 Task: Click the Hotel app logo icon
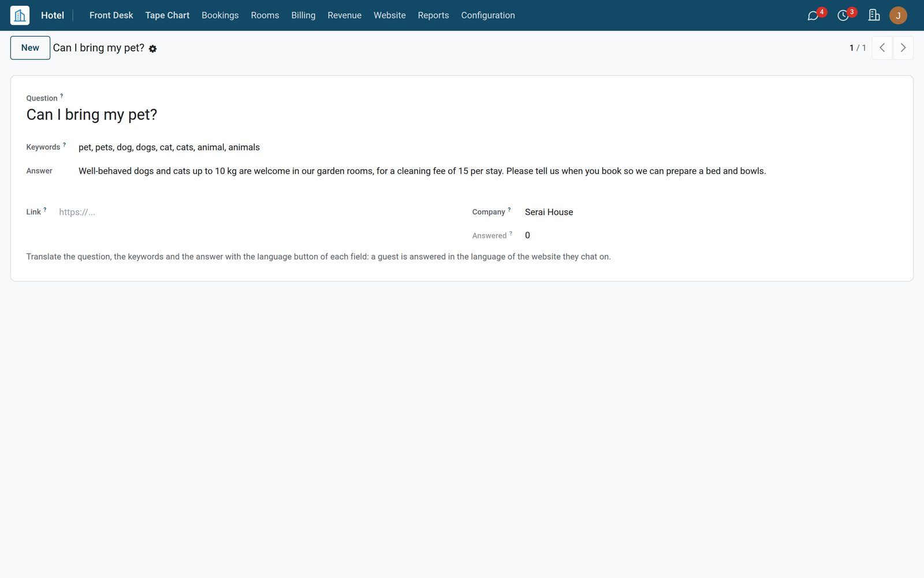pos(20,15)
